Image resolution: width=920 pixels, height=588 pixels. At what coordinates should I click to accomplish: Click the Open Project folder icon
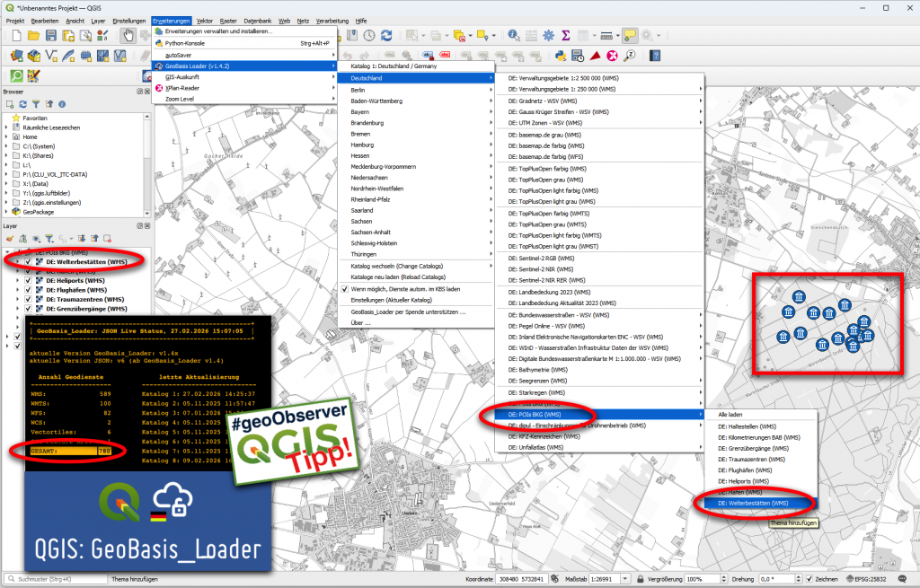(x=33, y=35)
